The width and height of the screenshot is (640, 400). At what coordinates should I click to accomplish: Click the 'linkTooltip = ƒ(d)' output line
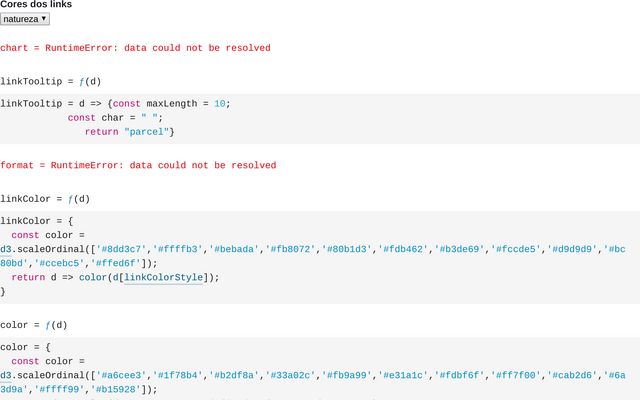(50, 82)
